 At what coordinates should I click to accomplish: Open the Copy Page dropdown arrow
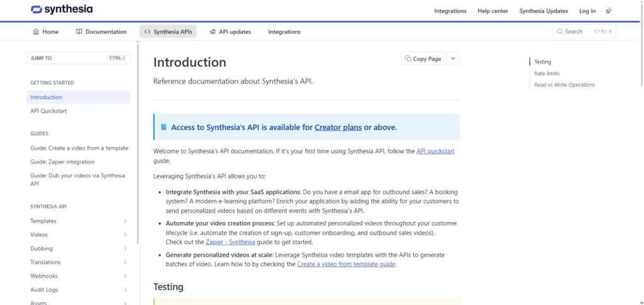(x=453, y=58)
